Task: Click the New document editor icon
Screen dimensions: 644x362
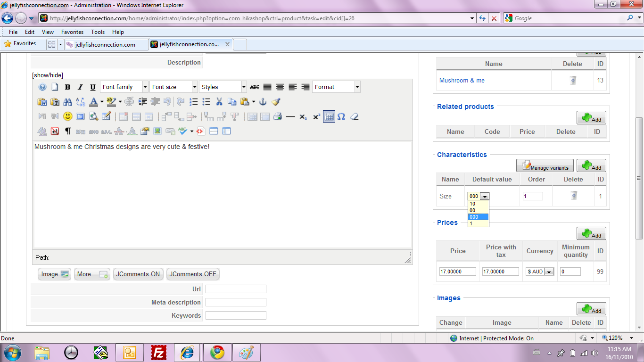Action: coord(55,87)
